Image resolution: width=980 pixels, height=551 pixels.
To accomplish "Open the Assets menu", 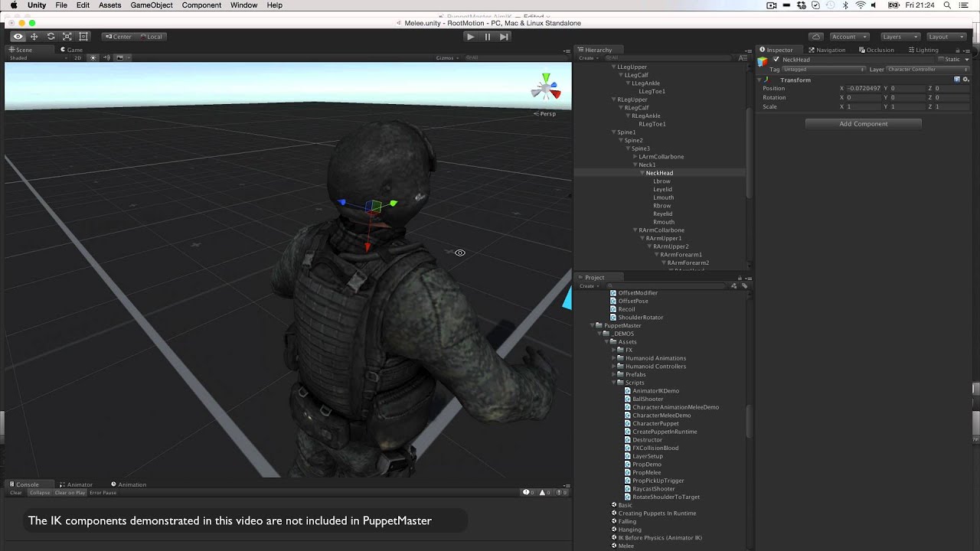I will coord(109,5).
